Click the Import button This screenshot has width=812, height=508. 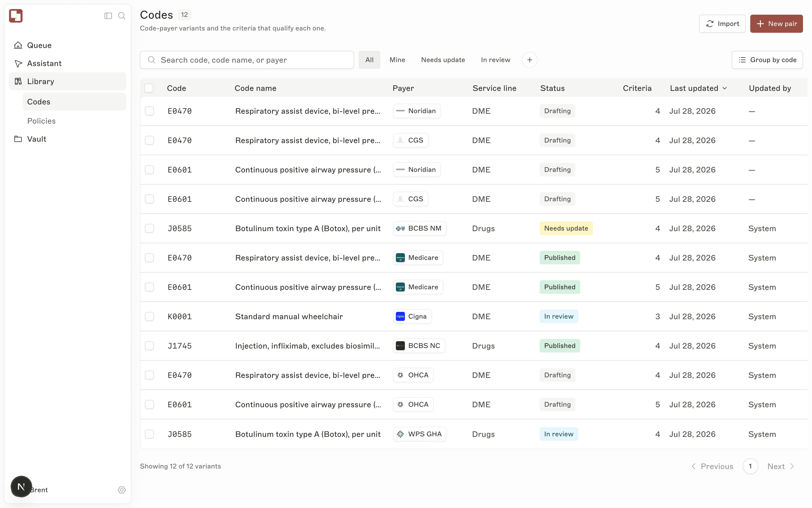click(x=722, y=23)
